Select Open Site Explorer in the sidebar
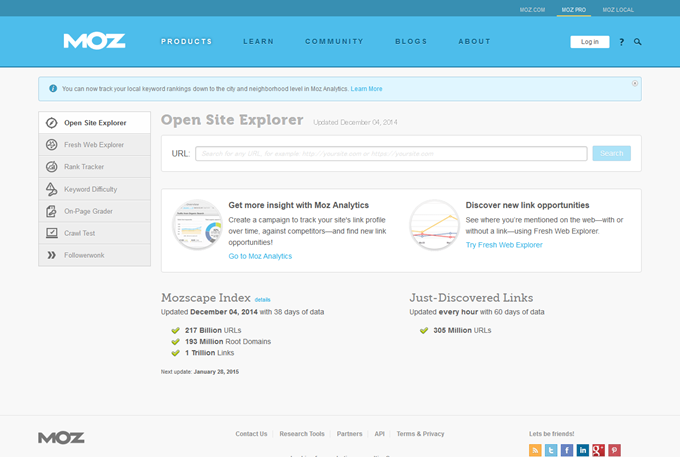The width and height of the screenshot is (680, 457). [x=95, y=123]
